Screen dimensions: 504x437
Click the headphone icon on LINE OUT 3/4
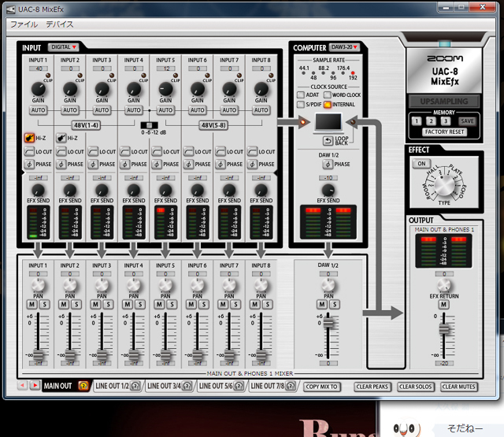(187, 386)
